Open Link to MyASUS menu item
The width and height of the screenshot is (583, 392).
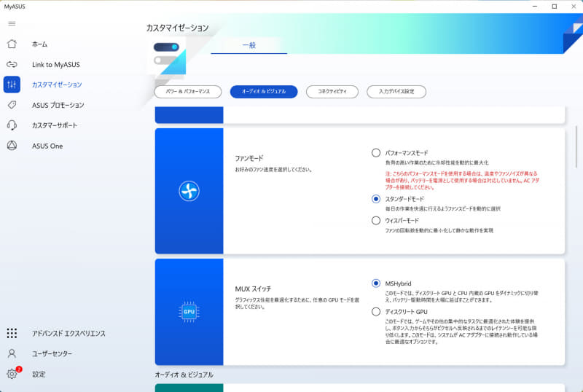point(56,64)
